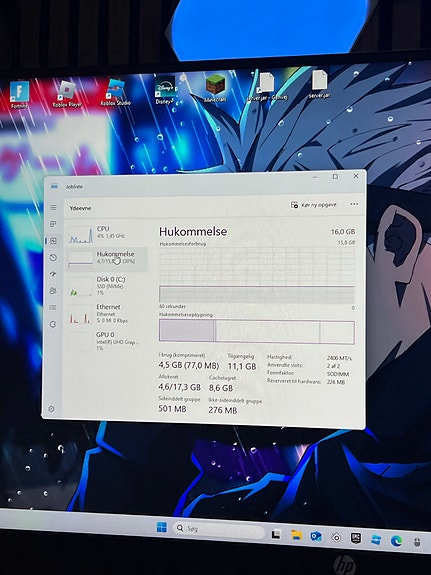
Task: Open the three-dot more options menu
Action: click(x=354, y=204)
